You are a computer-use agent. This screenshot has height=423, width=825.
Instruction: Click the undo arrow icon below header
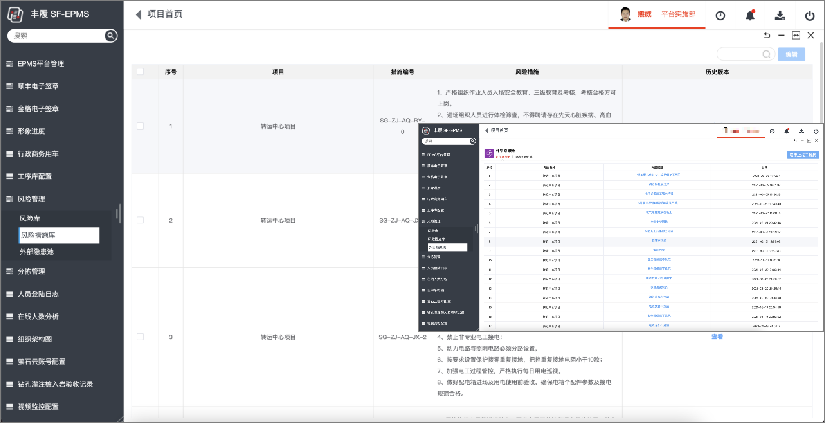[x=766, y=35]
